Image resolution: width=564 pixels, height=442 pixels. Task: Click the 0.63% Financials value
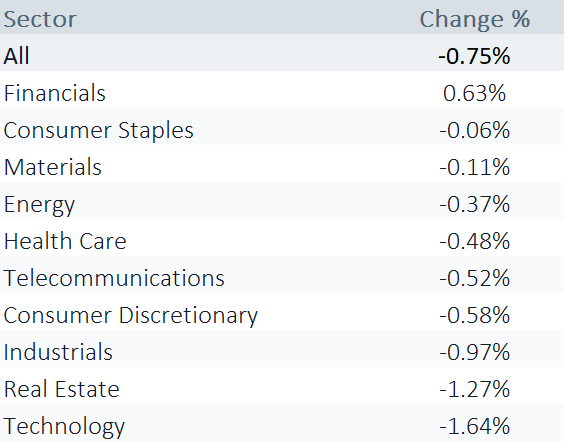[474, 93]
